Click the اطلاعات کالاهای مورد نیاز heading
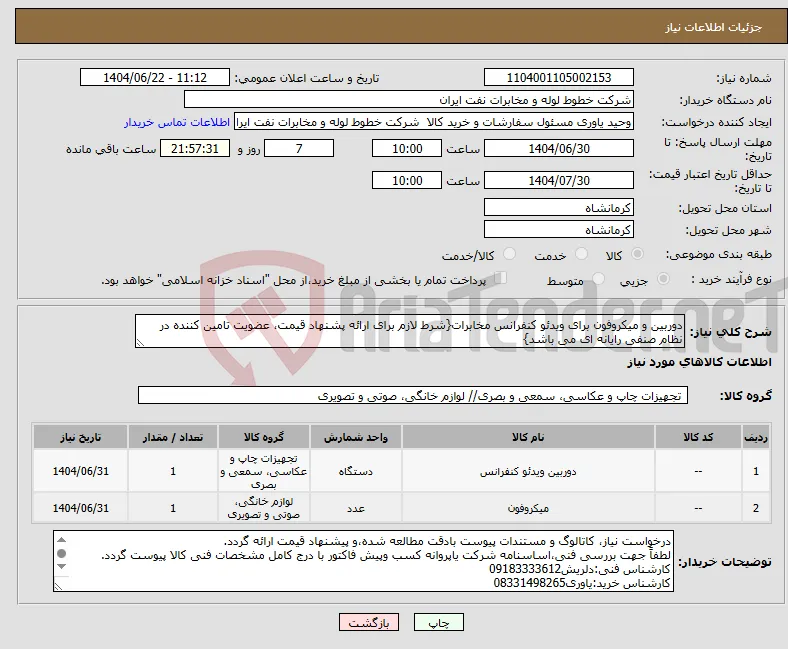Viewport: 788px width, 649px height. (x=699, y=362)
